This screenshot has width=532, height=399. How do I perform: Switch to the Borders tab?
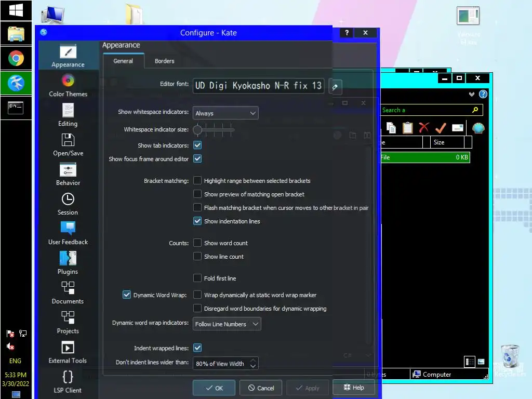pyautogui.click(x=165, y=61)
